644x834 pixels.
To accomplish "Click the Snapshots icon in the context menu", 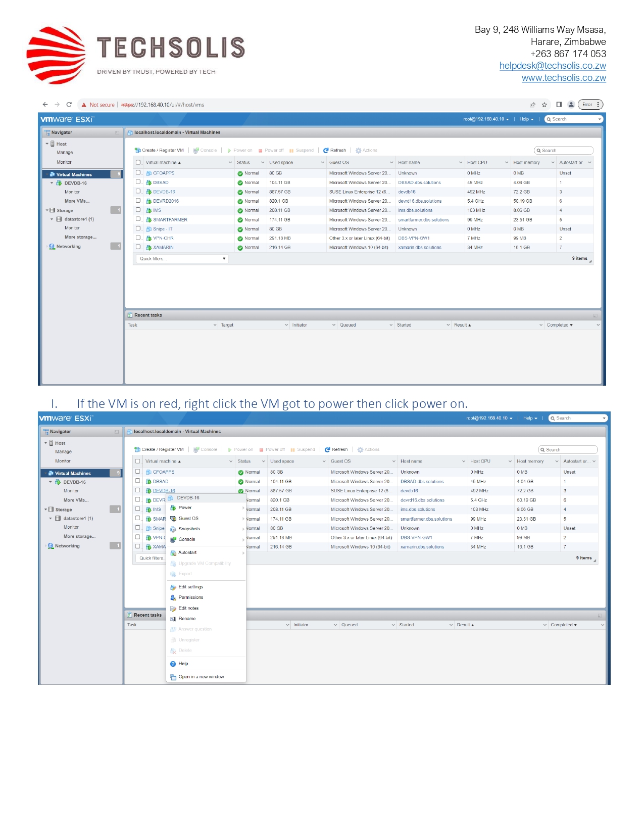I will pyautogui.click(x=173, y=529).
